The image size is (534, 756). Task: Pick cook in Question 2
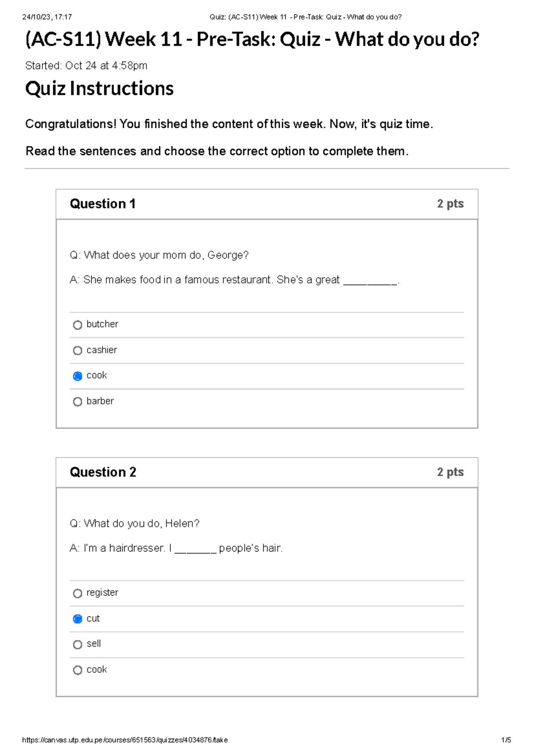(78, 670)
